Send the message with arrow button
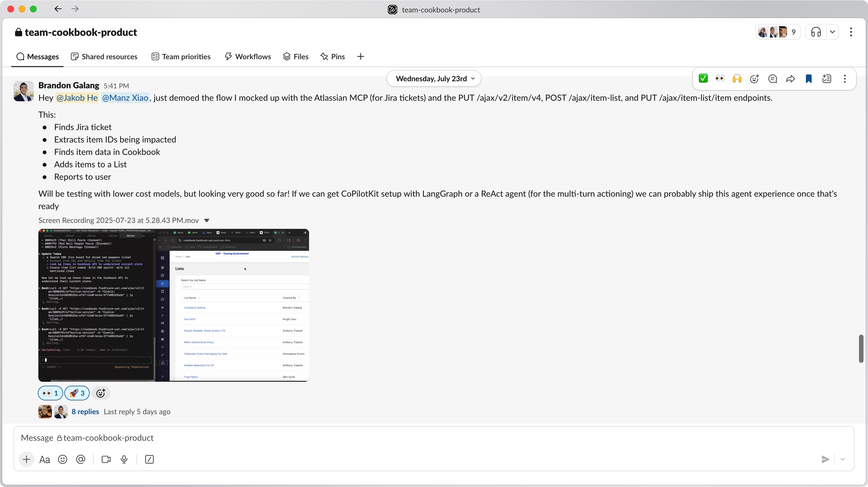The image size is (868, 487). coord(825,459)
